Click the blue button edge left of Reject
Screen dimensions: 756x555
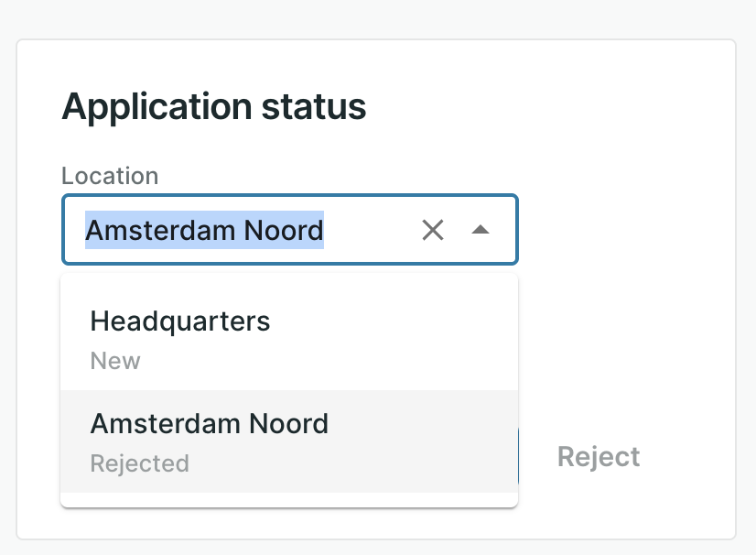[520, 456]
